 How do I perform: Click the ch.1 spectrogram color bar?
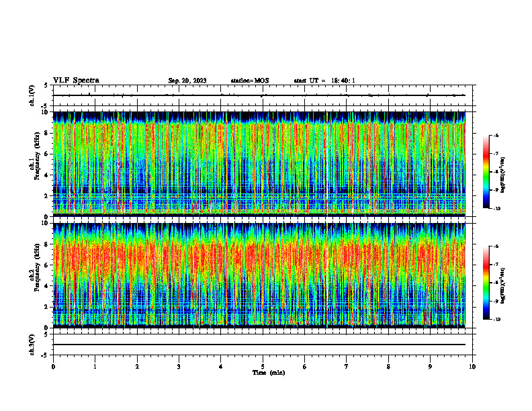coord(486,172)
